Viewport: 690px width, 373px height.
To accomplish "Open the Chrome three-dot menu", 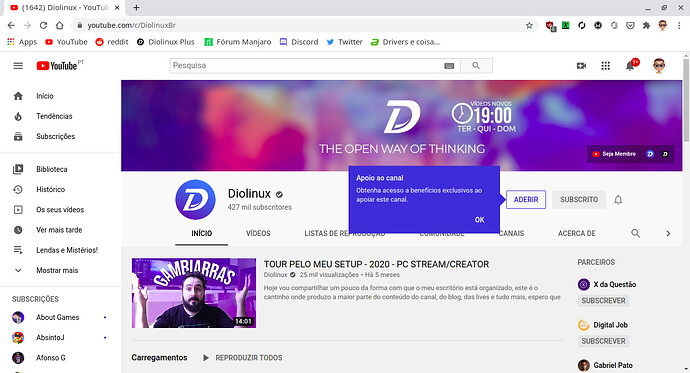I will pos(679,26).
